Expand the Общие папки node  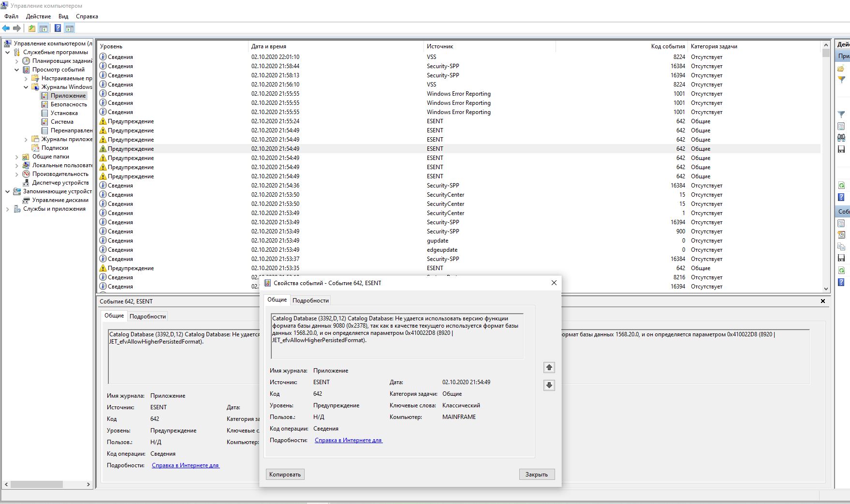pos(17,157)
